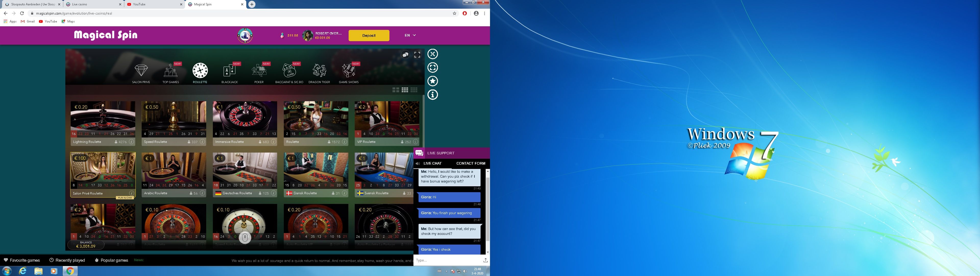Image resolution: width=980 pixels, height=276 pixels.
Task: Open the Baccarat & Sic Bo category
Action: coord(289,73)
